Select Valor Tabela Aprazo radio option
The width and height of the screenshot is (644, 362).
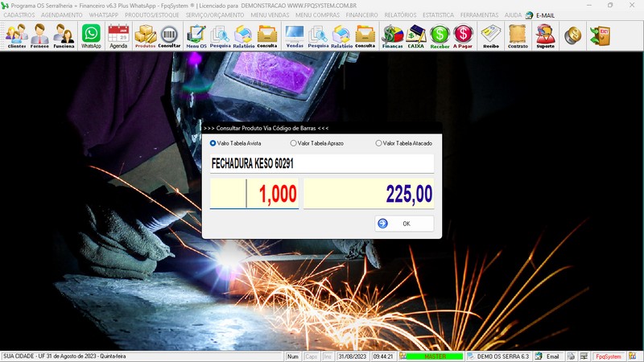[294, 143]
